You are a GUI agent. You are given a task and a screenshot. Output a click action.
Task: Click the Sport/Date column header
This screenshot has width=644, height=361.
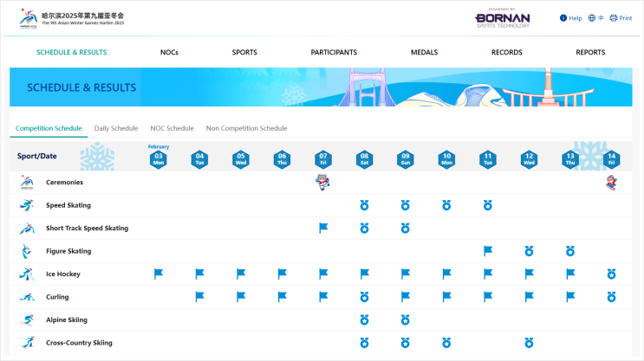pyautogui.click(x=37, y=156)
